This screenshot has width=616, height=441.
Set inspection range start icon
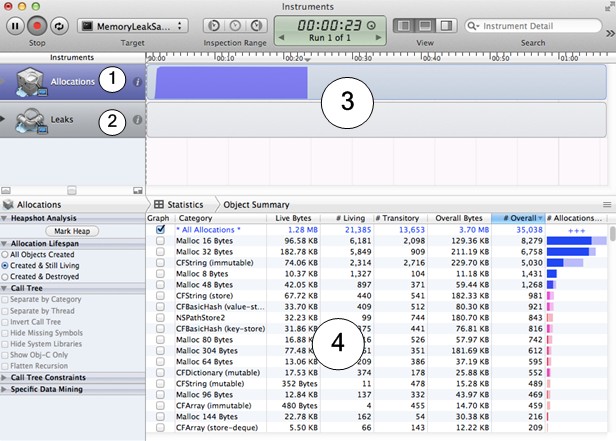tap(213, 26)
